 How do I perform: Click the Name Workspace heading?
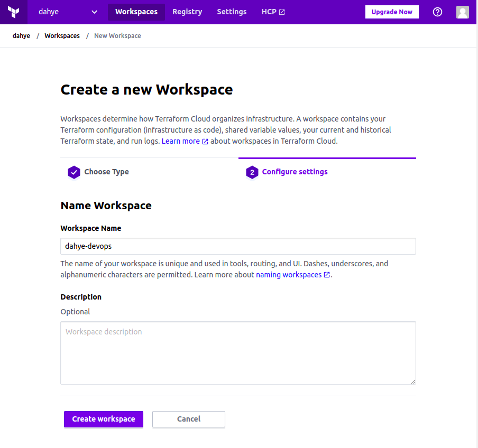pos(106,206)
